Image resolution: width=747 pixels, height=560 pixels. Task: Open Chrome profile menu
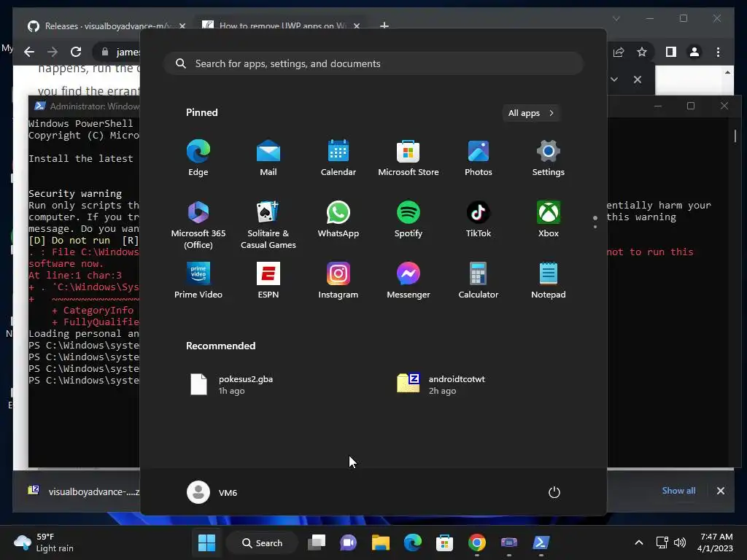(694, 52)
